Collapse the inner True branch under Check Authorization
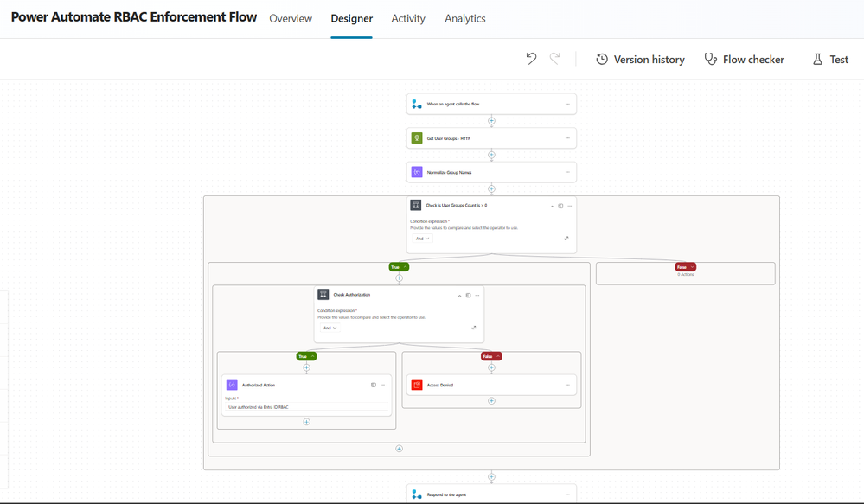The height and width of the screenshot is (504, 864). point(306,356)
